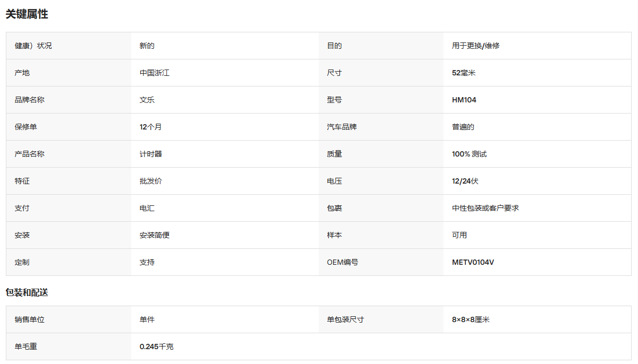Image resolution: width=638 pixels, height=364 pixels.
Task: Select the "型号" label cell
Action: click(381, 100)
